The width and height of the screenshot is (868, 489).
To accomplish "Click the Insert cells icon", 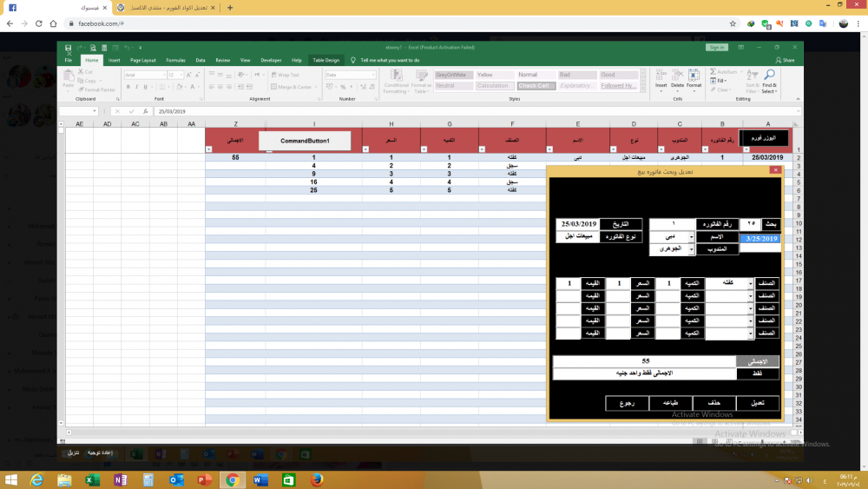I will click(661, 76).
